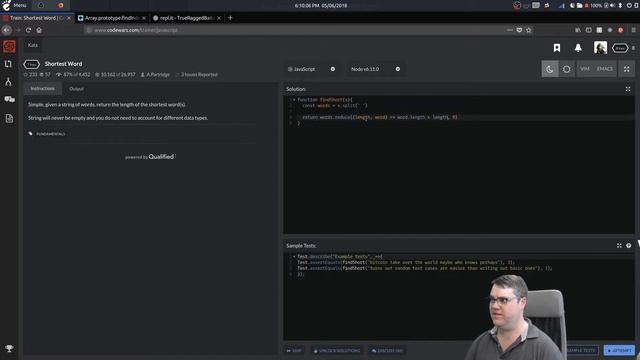This screenshot has width=640, height=360.
Task: Open the user profile avatar
Action: pos(600,48)
